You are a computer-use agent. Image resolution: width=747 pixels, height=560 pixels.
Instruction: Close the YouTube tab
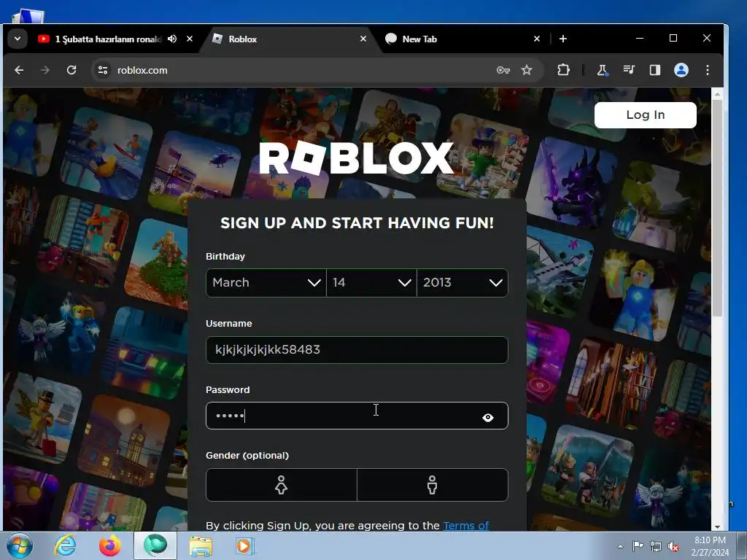coord(190,39)
